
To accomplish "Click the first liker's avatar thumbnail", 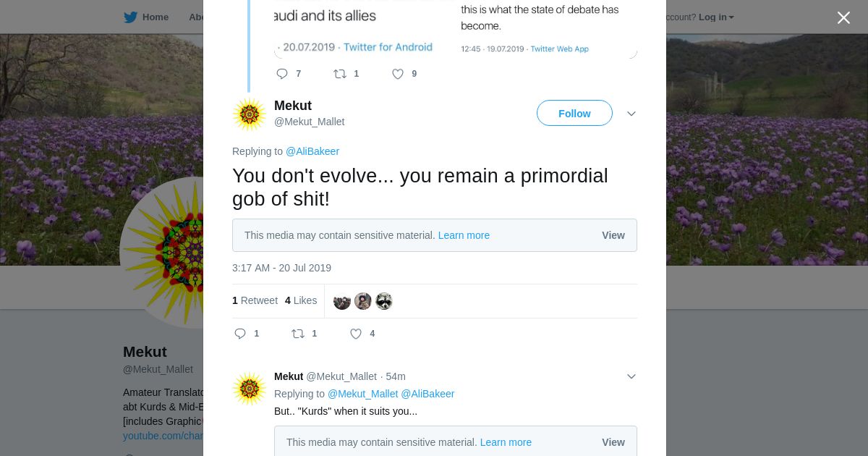I will pyautogui.click(x=342, y=301).
